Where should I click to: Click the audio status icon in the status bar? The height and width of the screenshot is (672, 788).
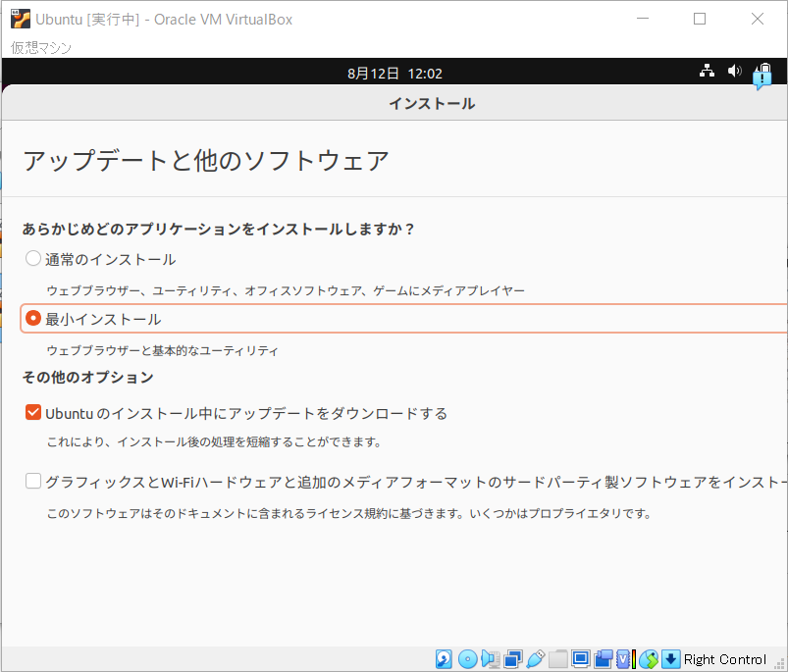click(x=490, y=659)
